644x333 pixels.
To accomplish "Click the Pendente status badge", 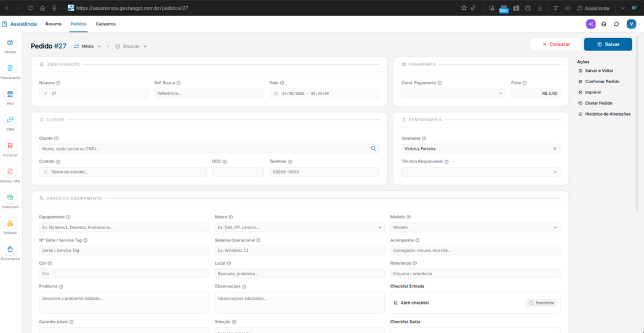I will (541, 303).
